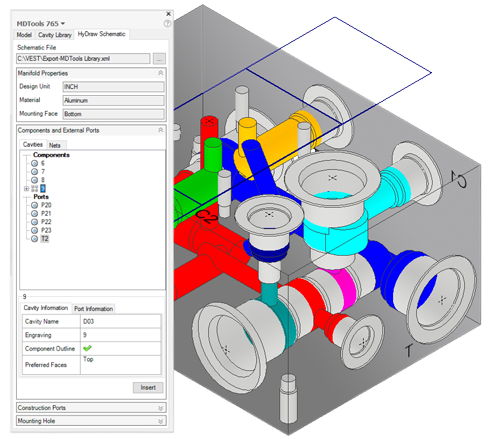Expand the Mounting Hole section
Screen dimensions: 490x439
[x=160, y=421]
